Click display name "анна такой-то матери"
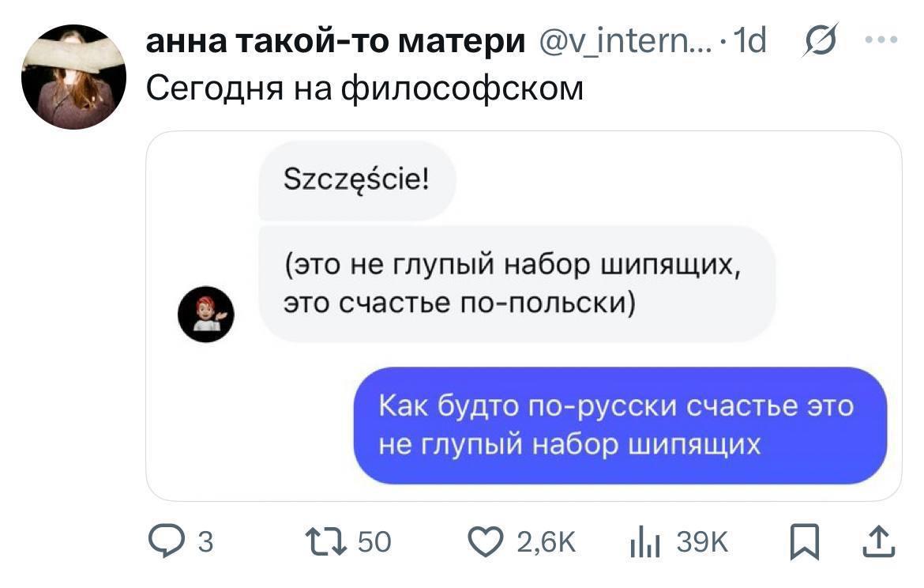 (x=336, y=42)
